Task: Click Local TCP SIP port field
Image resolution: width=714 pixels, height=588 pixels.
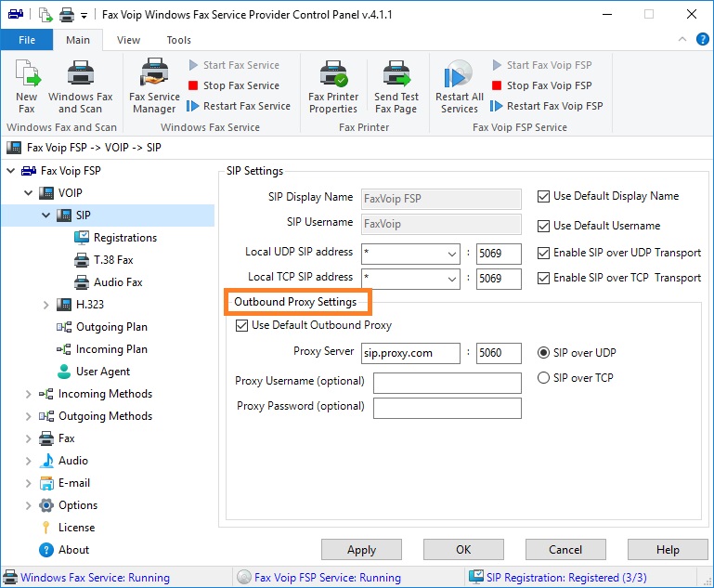Action: point(499,279)
